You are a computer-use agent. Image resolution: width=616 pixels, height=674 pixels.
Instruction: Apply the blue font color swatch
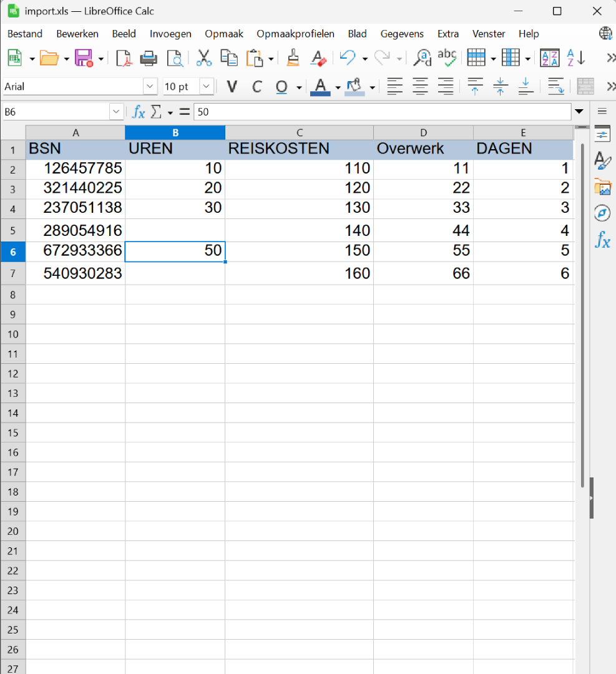320,87
